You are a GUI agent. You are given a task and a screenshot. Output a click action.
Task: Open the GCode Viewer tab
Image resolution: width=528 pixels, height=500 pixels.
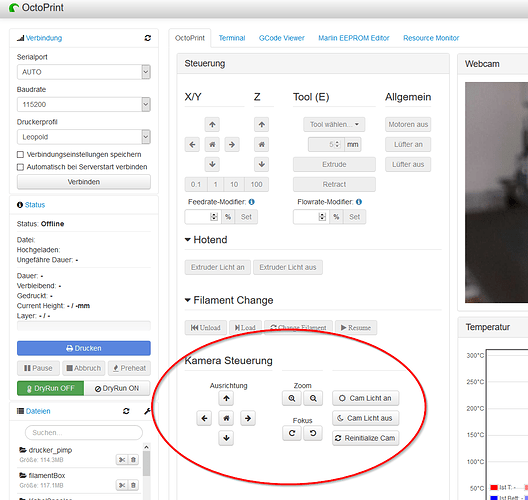pyautogui.click(x=282, y=38)
